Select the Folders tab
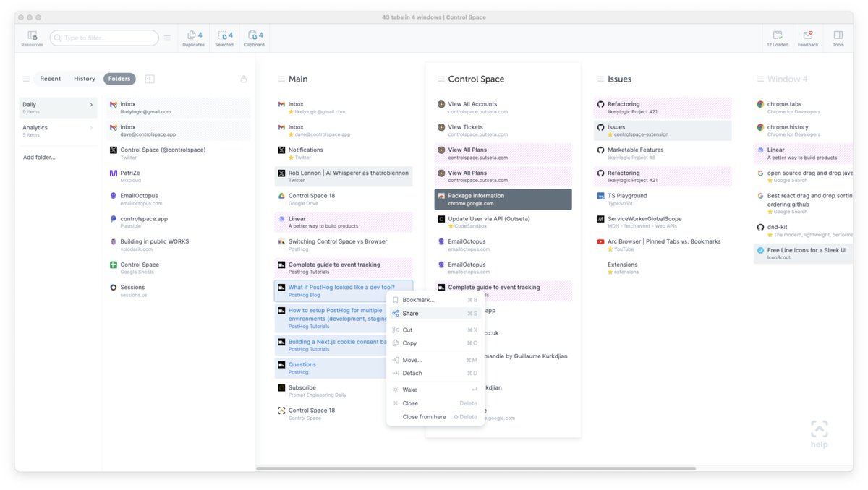This screenshot has height=490, width=868. pyautogui.click(x=119, y=79)
